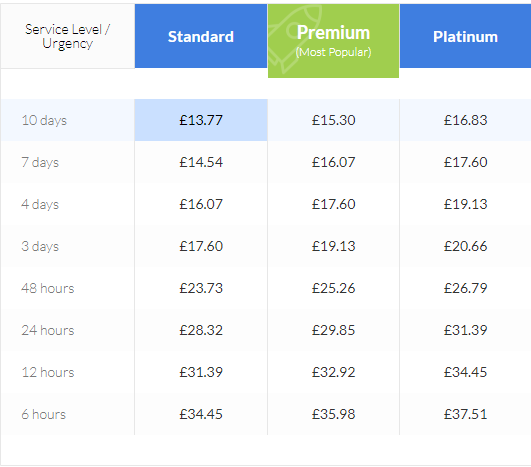Pick £31.39 Standard 12 hours price
Image resolution: width=531 pixels, height=467 pixels.
(201, 372)
